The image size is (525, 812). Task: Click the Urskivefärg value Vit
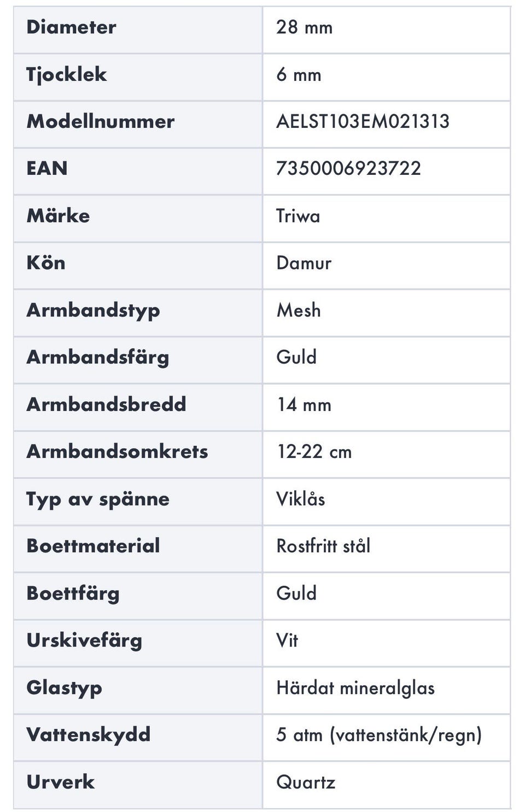coord(287,640)
